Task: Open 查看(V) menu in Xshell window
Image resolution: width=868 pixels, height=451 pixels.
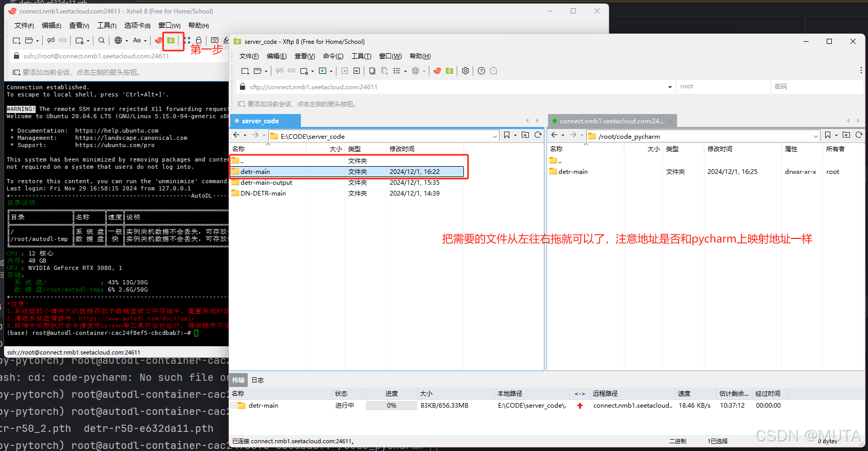Action: tap(79, 25)
